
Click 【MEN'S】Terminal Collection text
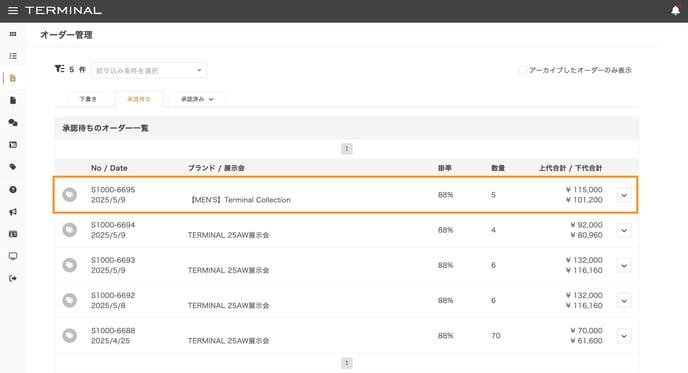click(x=240, y=200)
